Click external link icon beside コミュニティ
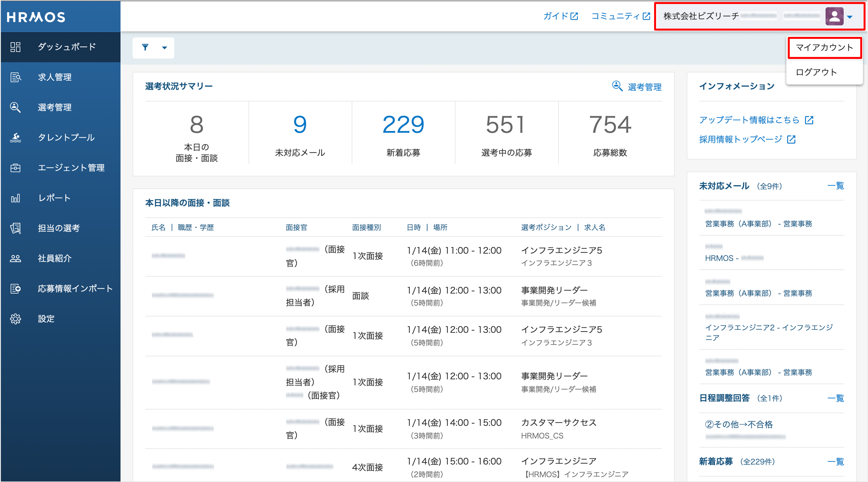 point(646,16)
